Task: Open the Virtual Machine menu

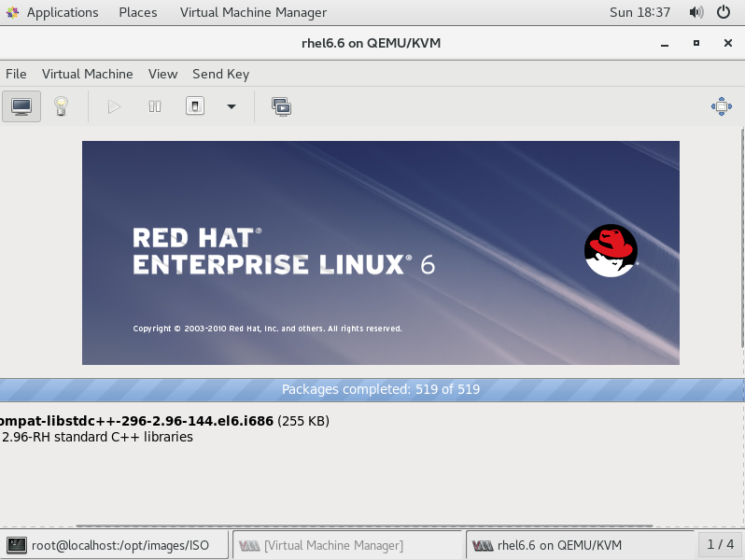Action: [x=88, y=74]
